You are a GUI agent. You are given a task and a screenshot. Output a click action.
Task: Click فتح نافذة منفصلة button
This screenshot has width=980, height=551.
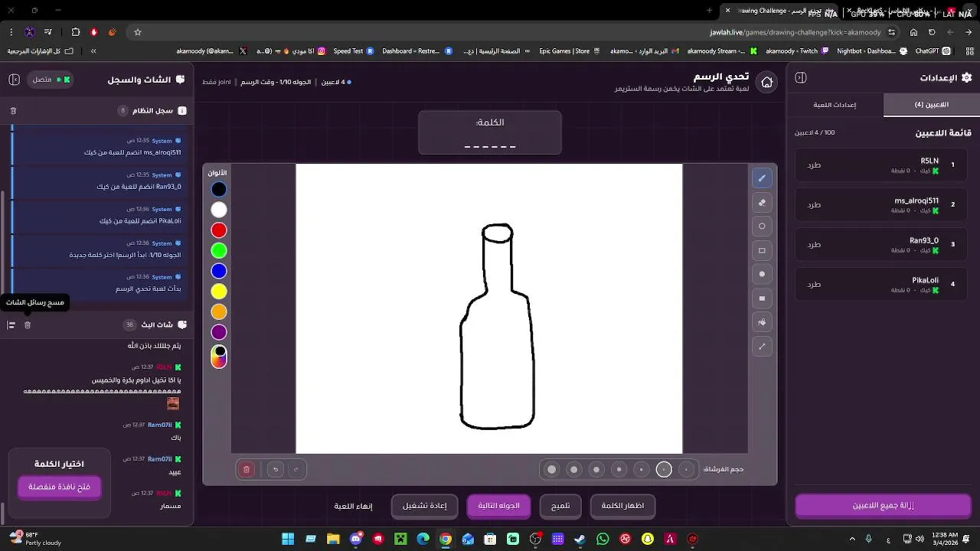(x=60, y=487)
